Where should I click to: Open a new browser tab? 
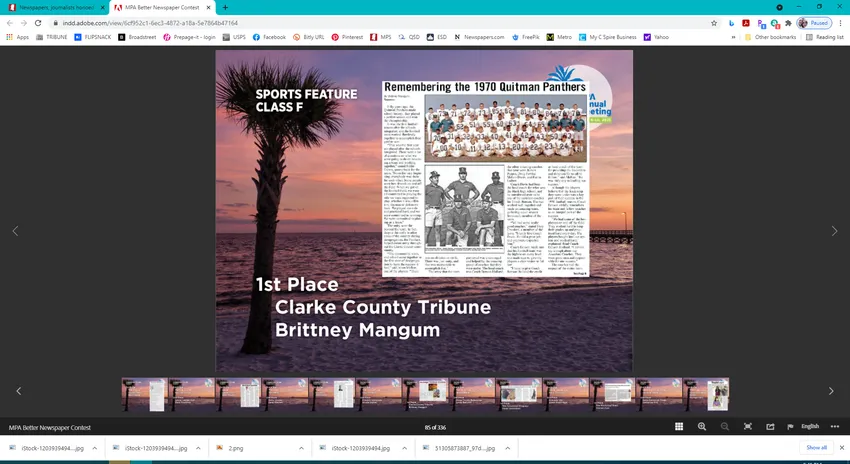click(225, 7)
